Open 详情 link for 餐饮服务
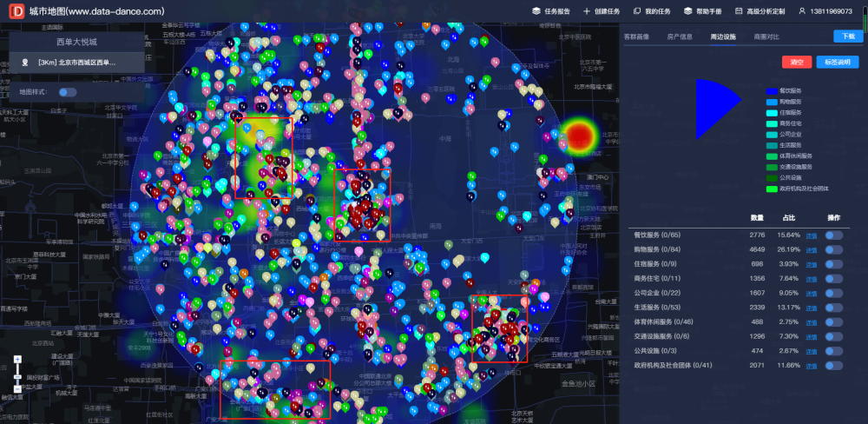The image size is (868, 424). coord(811,235)
